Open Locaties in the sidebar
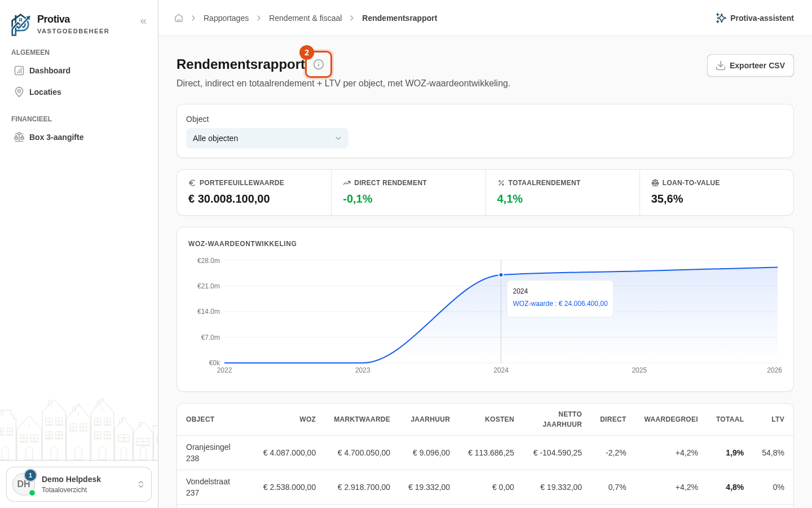The height and width of the screenshot is (508, 812). (x=79, y=92)
